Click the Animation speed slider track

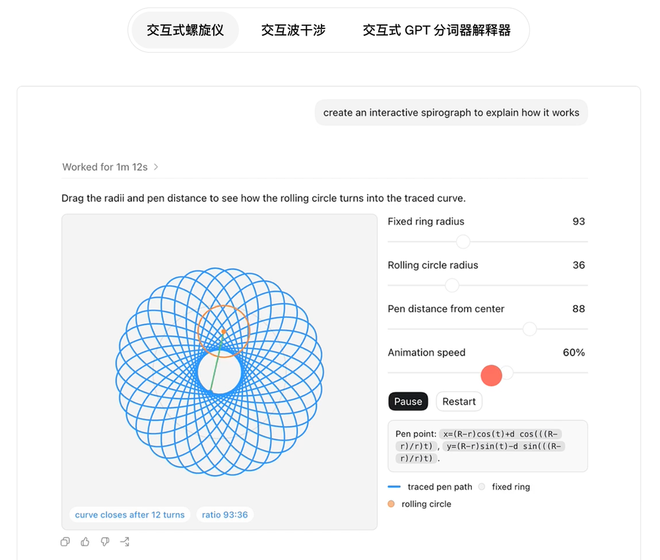[487, 373]
